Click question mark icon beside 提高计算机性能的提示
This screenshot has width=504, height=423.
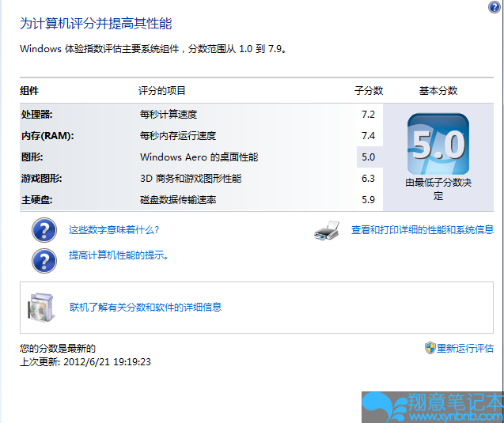[44, 261]
